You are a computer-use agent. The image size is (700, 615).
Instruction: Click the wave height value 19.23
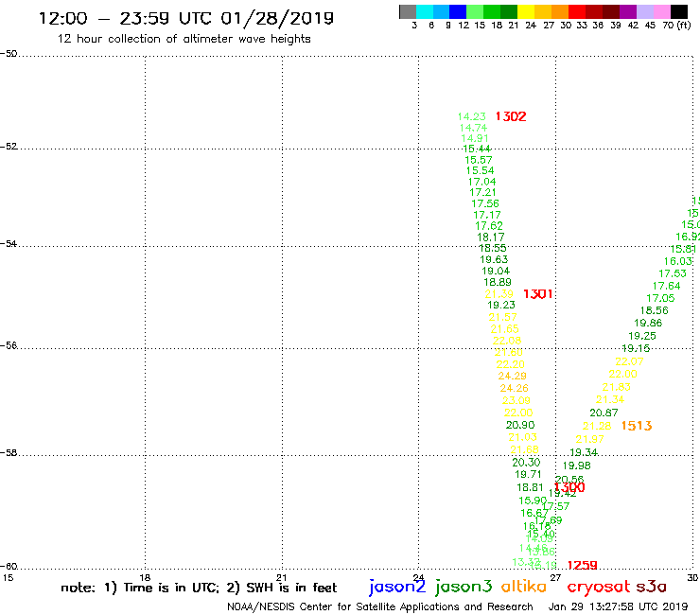tap(501, 305)
